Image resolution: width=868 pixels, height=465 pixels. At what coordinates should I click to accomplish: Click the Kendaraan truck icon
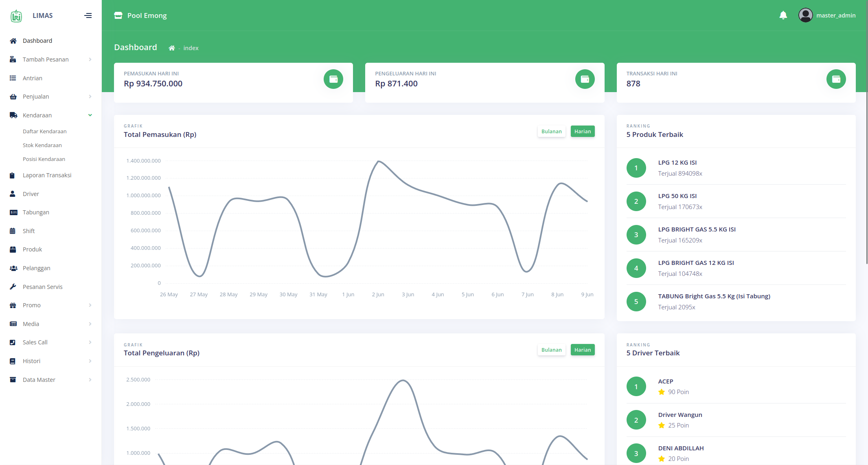click(x=13, y=115)
